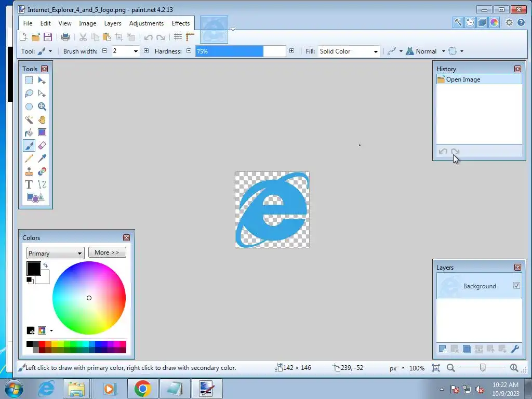Toggle the Colors window button
Viewport: 532px width, 399px height.
tap(494, 22)
